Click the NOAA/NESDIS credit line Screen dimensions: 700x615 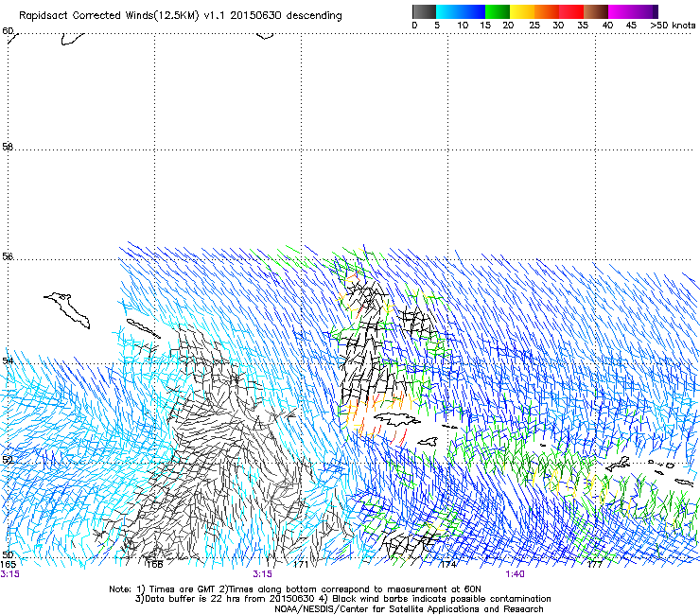click(x=409, y=609)
